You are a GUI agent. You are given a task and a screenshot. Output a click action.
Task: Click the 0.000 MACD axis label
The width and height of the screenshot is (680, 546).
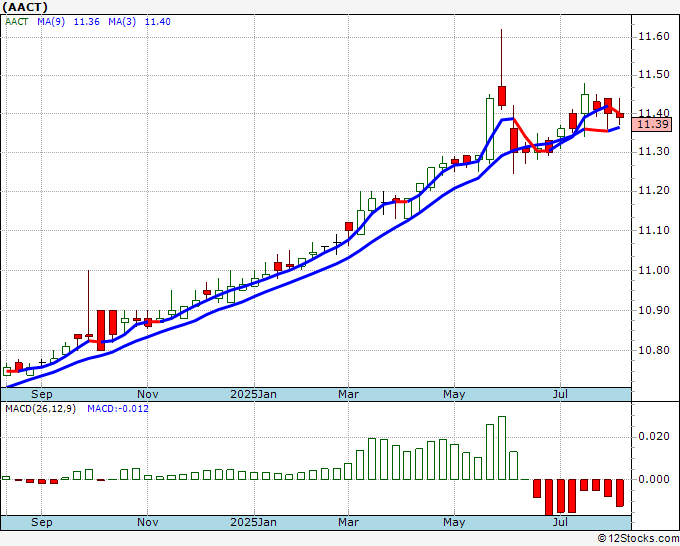tap(654, 479)
